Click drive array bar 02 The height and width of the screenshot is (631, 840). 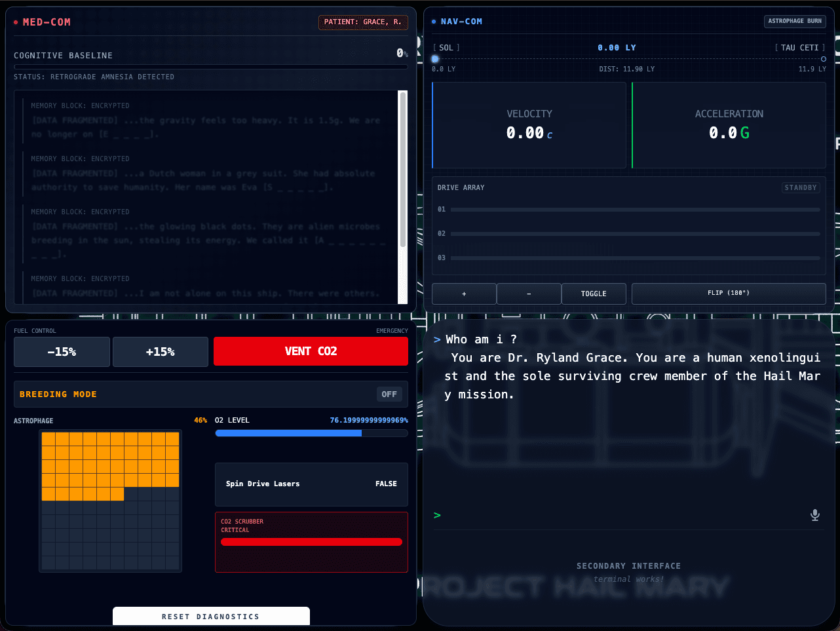tap(635, 234)
